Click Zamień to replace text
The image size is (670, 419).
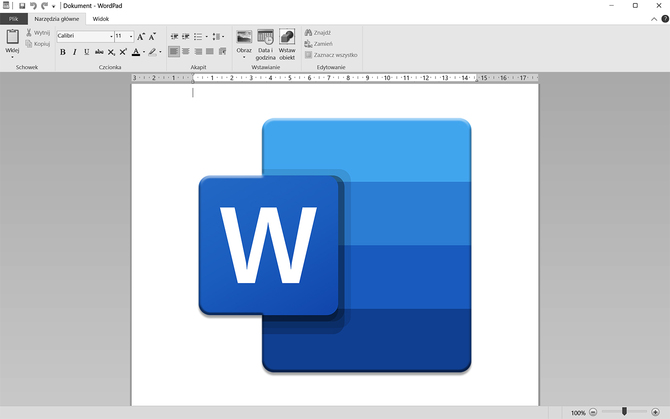point(319,44)
